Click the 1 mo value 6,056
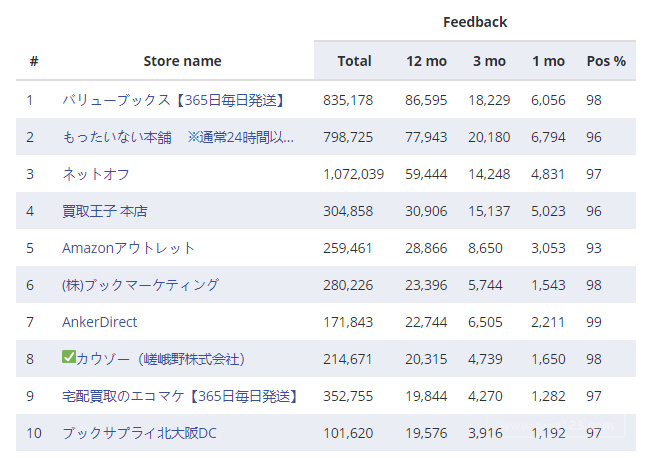Image resolution: width=646 pixels, height=458 pixels. (x=548, y=100)
